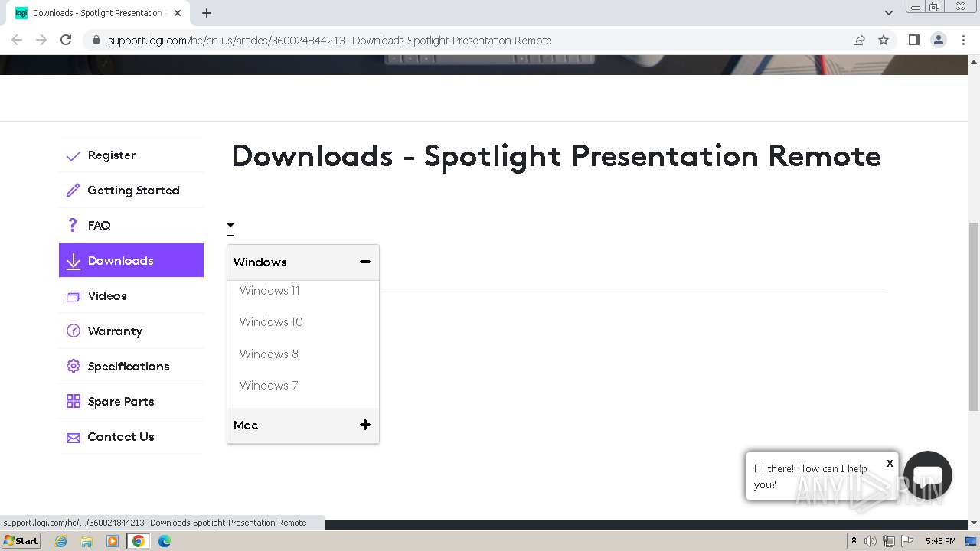
Task: Open the Chrome three-dot menu
Action: click(x=963, y=40)
